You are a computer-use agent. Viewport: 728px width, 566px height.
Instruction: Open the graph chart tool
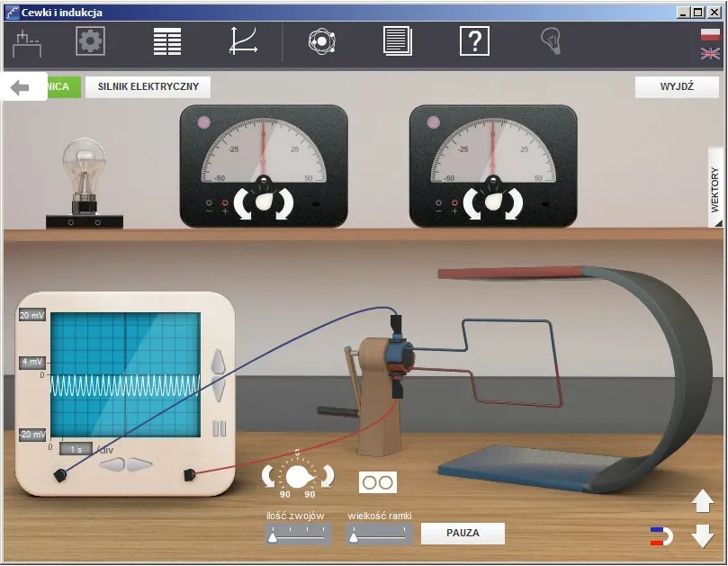244,41
